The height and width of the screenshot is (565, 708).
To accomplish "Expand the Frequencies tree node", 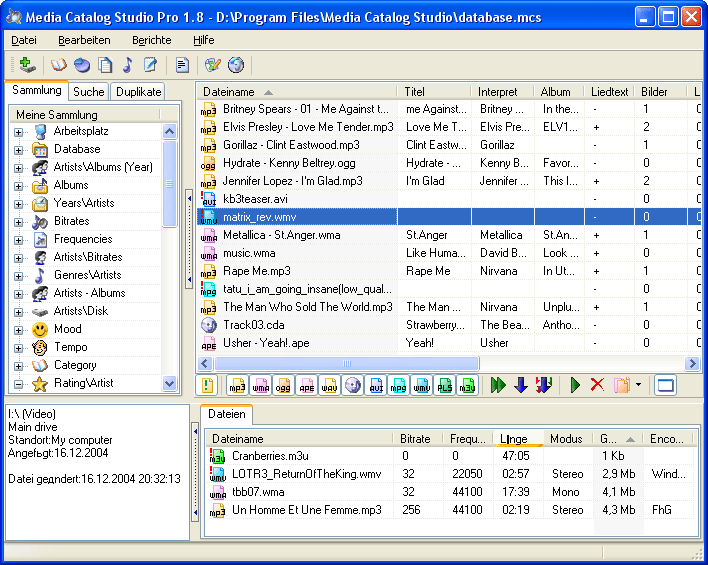I will click(x=18, y=240).
